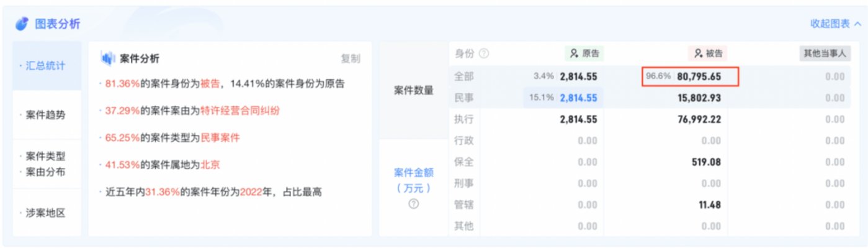This screenshot has height=248, width=868.
Task: Click the help icon under 案件金额
Action: [413, 203]
